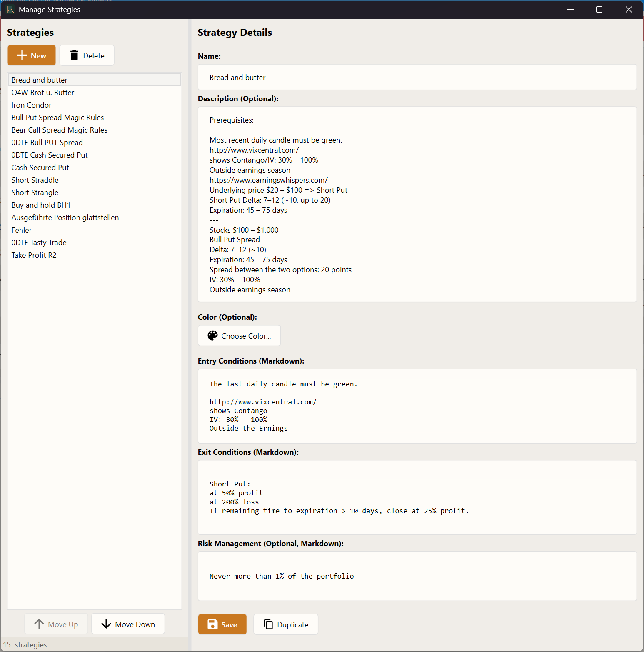Select the Short Strangle strategy
Screen dimensions: 644x652
tap(95, 192)
